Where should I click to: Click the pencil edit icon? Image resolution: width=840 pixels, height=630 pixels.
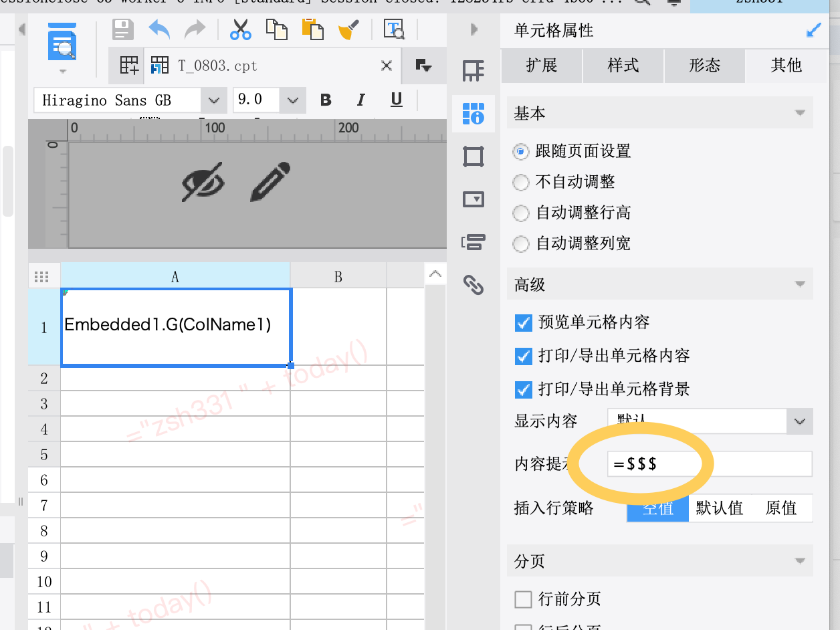coord(270,181)
